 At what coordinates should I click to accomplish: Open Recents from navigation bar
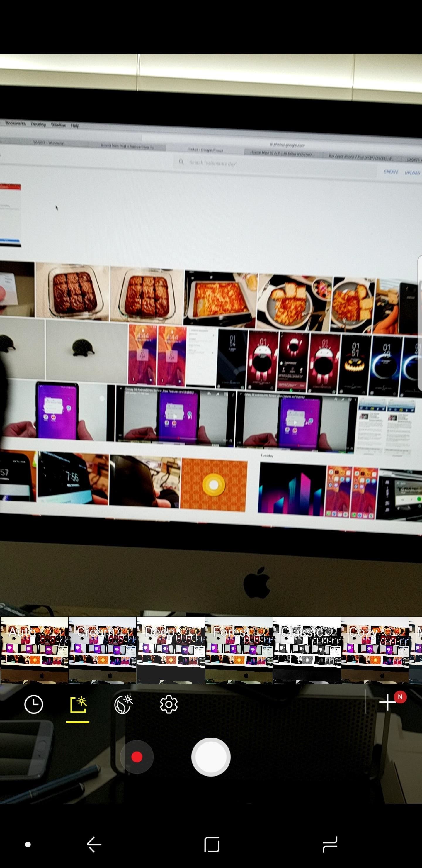pyautogui.click(x=330, y=845)
